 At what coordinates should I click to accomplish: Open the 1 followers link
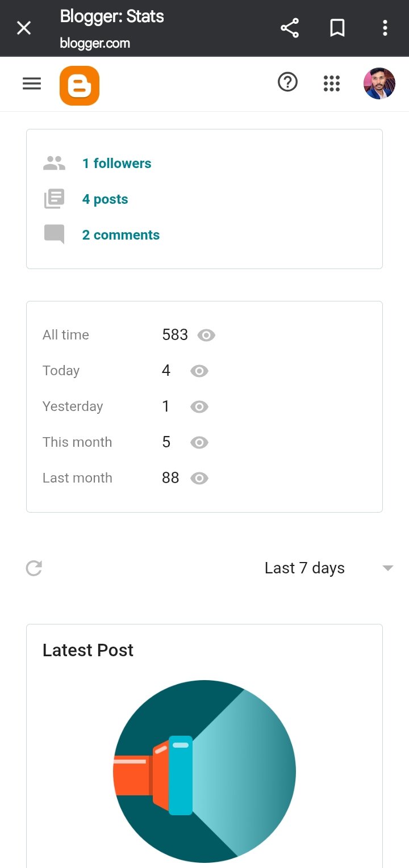click(x=116, y=163)
